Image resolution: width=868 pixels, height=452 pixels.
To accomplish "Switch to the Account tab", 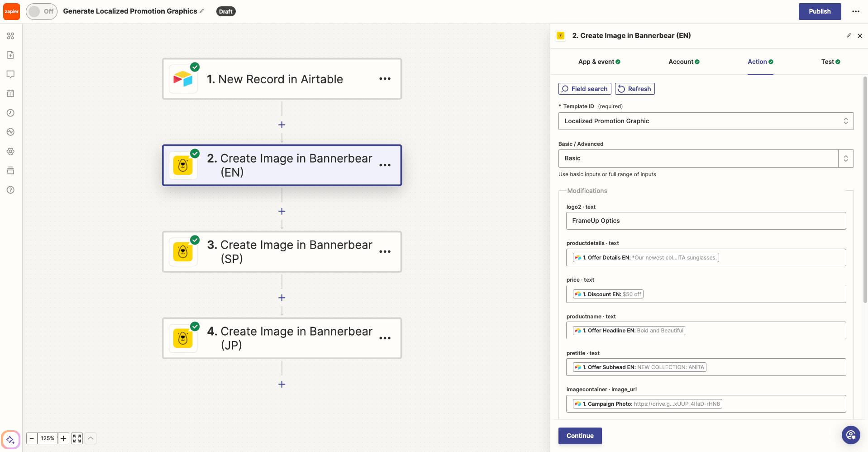I will pos(683,62).
